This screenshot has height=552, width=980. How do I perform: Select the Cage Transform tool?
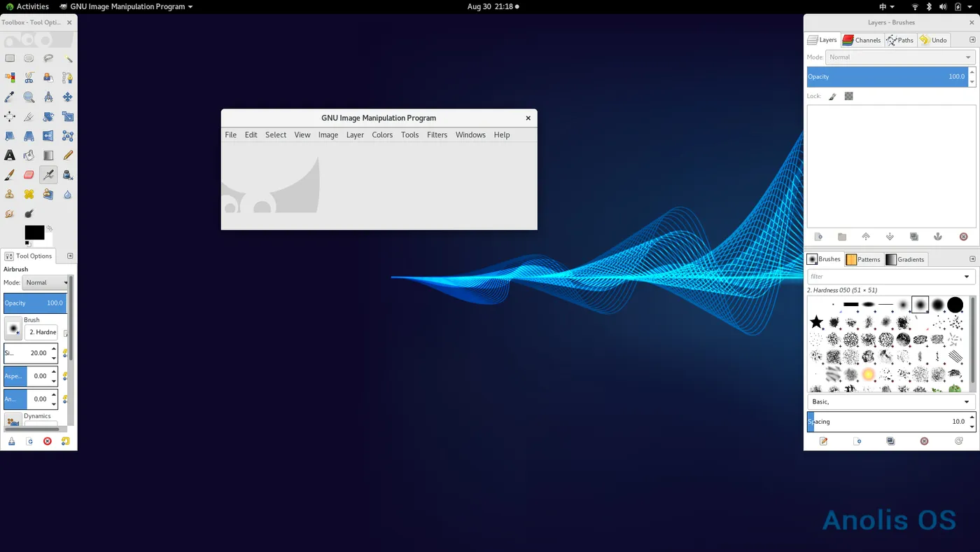pos(68,136)
